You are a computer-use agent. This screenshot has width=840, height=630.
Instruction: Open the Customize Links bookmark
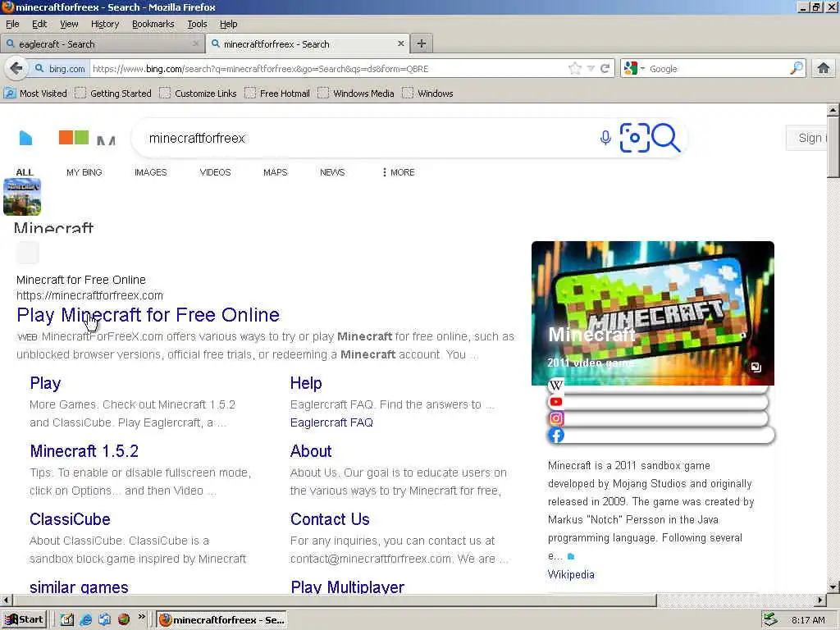(198, 94)
